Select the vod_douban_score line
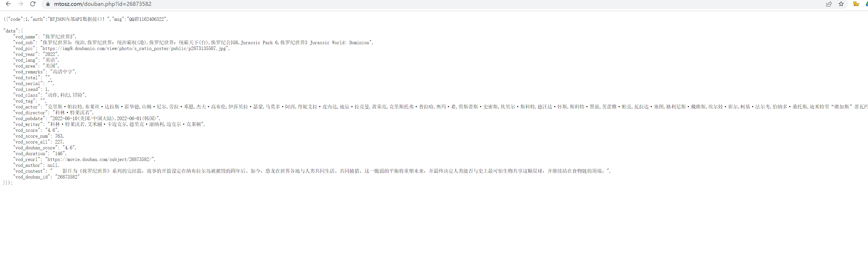This screenshot has height=272, width=868. tap(45, 148)
